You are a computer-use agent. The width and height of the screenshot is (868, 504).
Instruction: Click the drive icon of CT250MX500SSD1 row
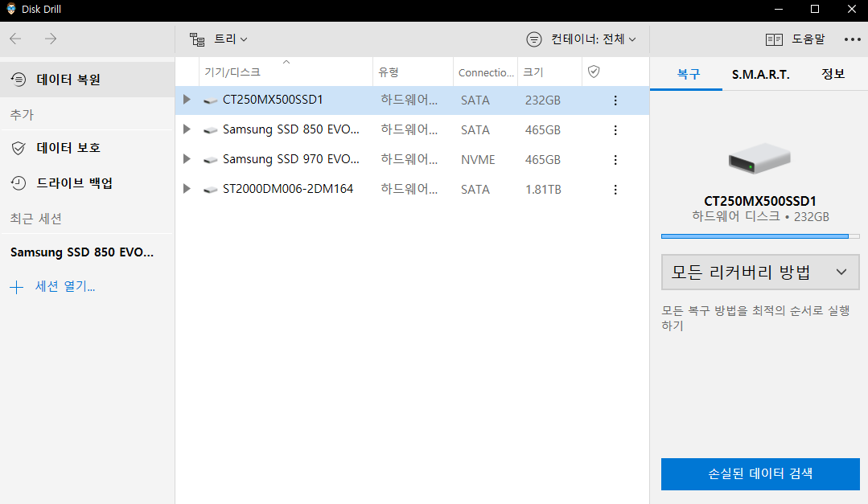[210, 100]
